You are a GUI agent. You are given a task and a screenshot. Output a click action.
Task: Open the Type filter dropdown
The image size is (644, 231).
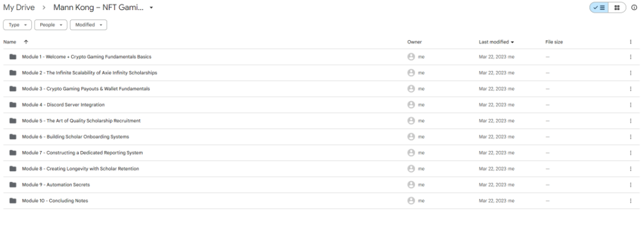point(18,25)
